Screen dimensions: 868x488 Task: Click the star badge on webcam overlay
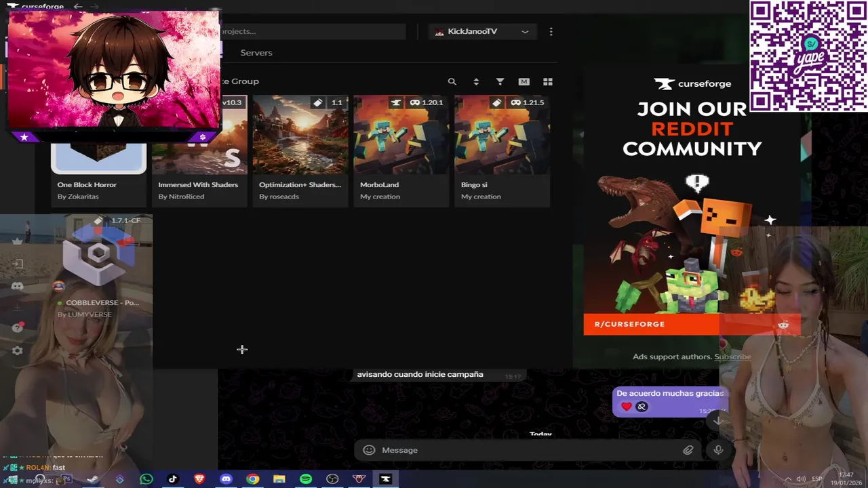[24, 137]
